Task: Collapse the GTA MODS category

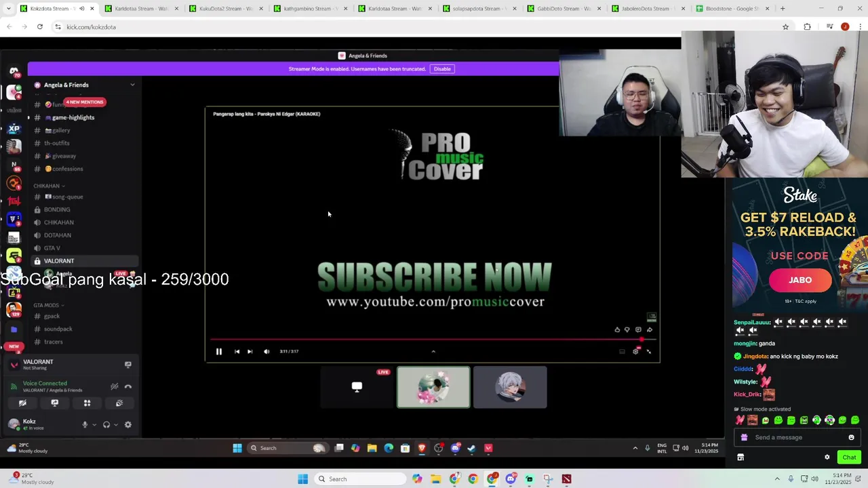Action: coord(49,305)
